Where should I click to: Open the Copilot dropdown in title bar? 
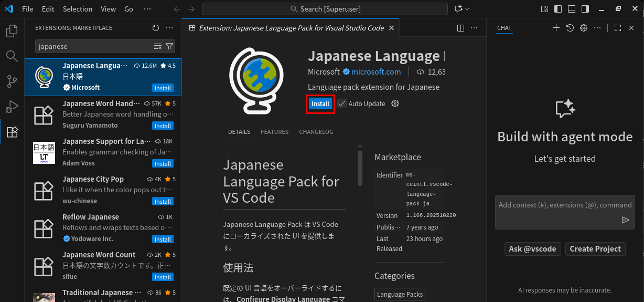(462, 9)
